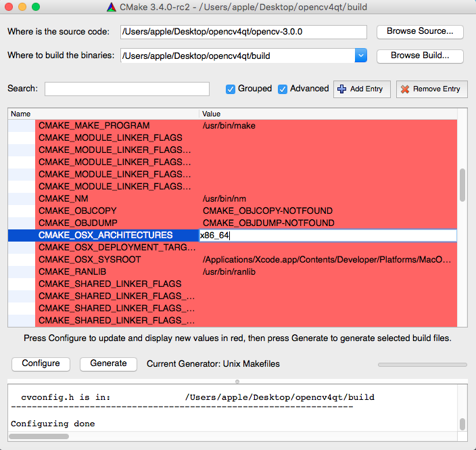476x450 pixels.
Task: Click the cvconfig.h is in log line
Action: tap(197, 397)
